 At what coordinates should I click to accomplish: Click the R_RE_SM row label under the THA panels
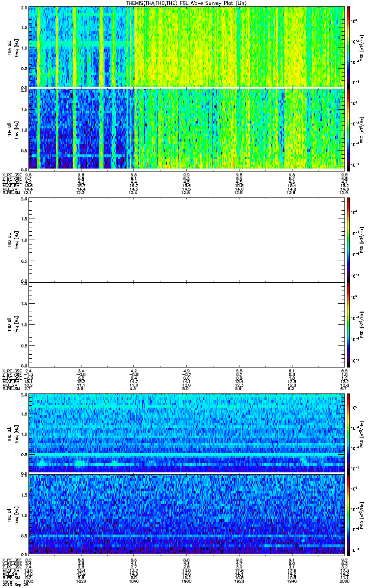(x=10, y=192)
